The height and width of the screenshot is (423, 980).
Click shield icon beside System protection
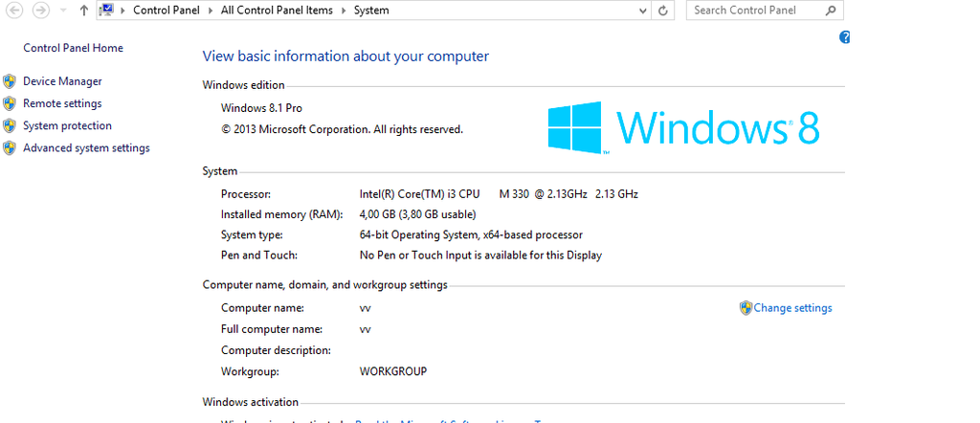pos(10,126)
